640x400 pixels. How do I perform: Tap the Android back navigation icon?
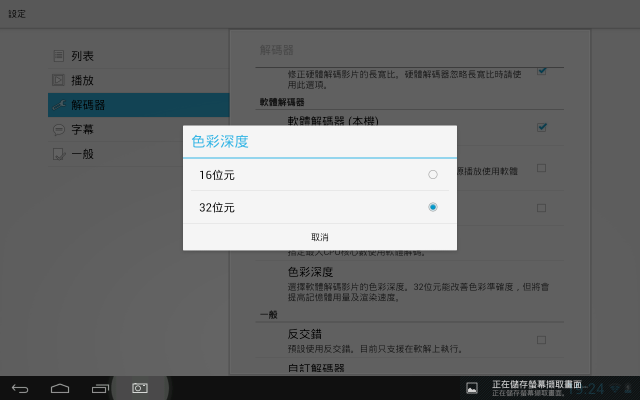(x=20, y=389)
